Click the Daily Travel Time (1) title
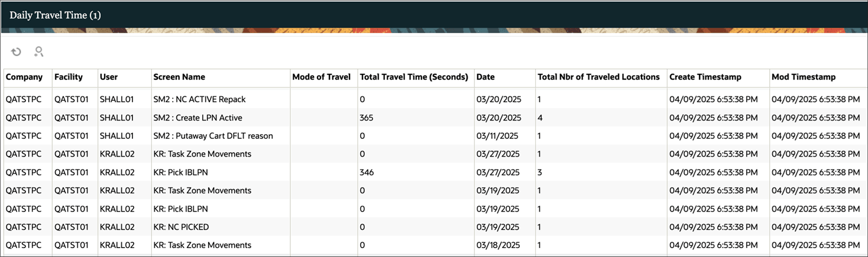Viewport: 868px width, 257px height. click(55, 15)
